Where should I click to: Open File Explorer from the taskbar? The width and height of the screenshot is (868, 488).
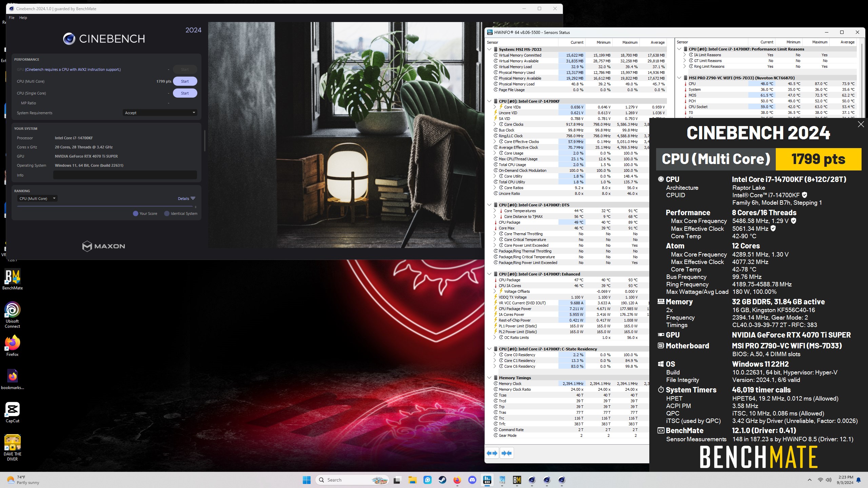click(x=412, y=480)
